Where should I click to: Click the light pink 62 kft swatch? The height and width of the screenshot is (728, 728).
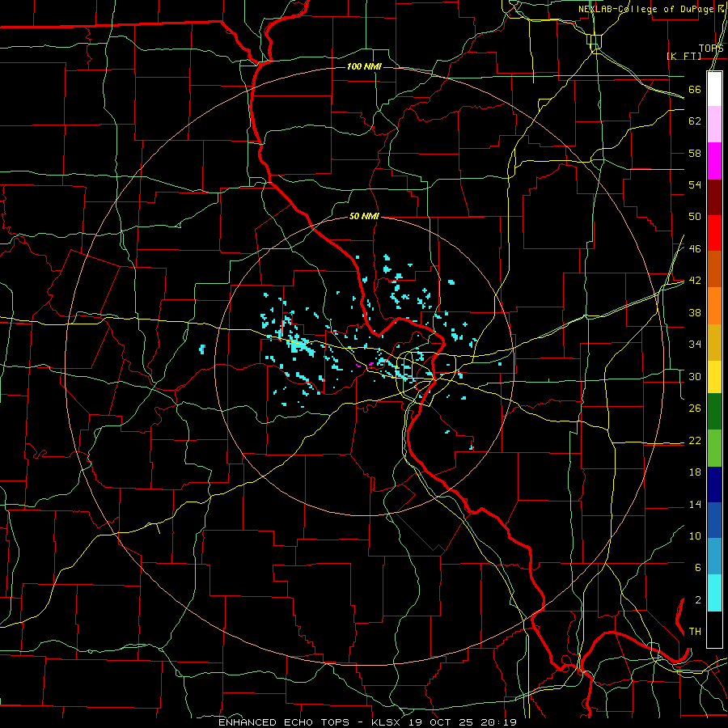tap(714, 124)
